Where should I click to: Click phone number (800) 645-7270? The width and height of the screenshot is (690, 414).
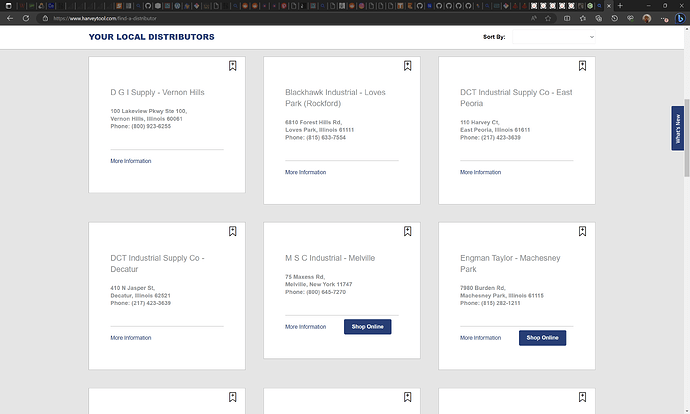326,292
